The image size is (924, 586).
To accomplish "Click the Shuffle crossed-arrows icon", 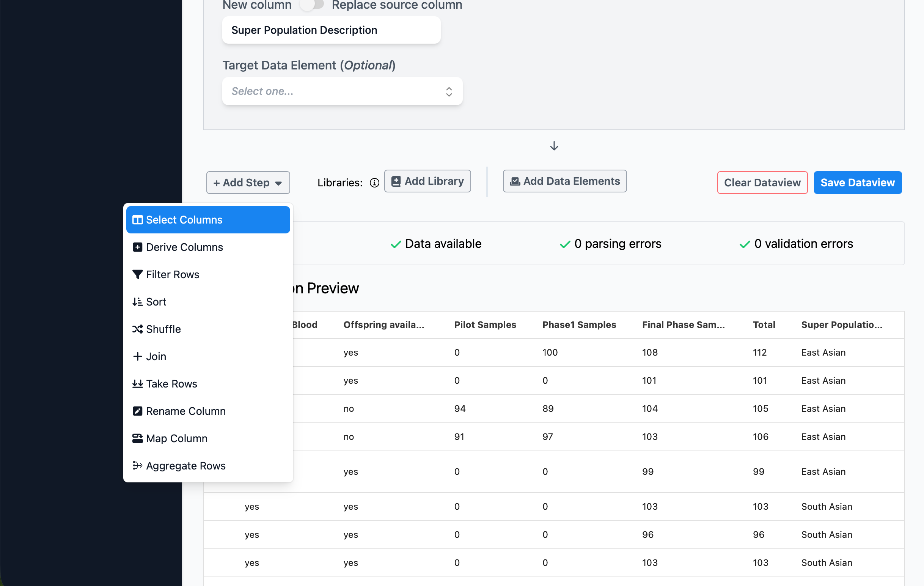I will [x=137, y=329].
